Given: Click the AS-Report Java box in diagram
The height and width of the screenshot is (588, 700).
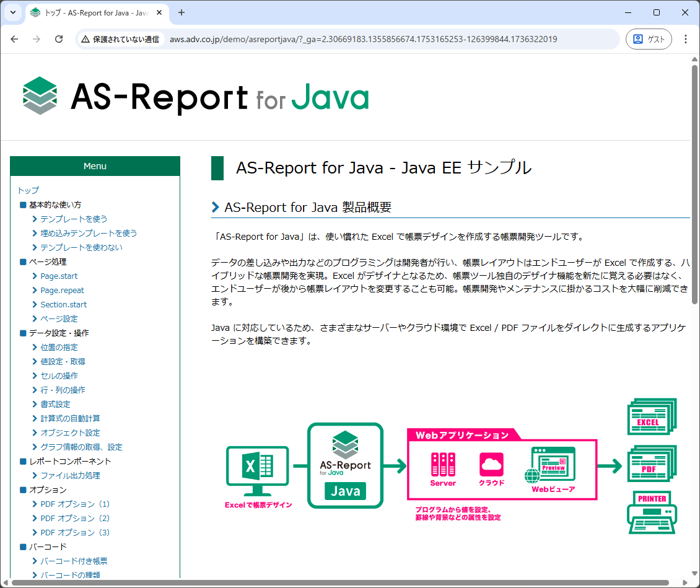Looking at the screenshot, I should click(x=346, y=466).
